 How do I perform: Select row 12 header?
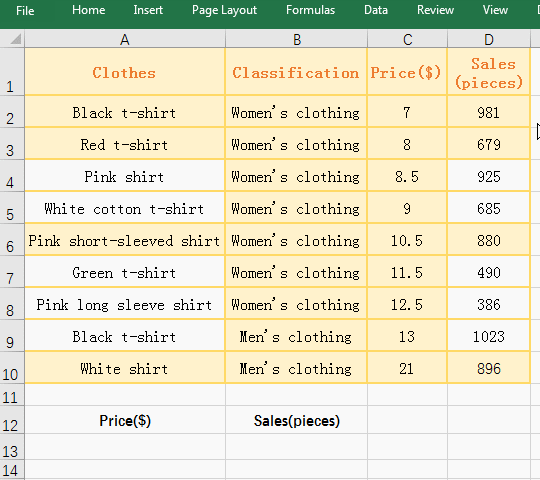[12, 420]
